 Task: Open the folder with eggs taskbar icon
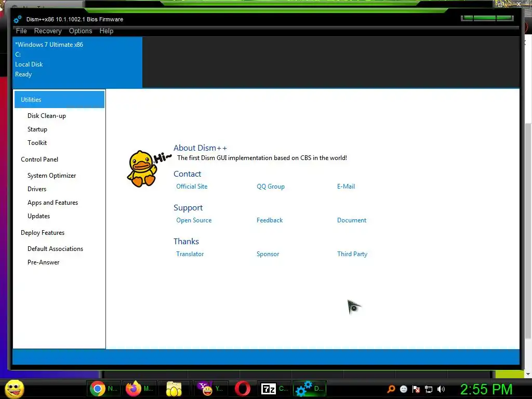pos(174,389)
